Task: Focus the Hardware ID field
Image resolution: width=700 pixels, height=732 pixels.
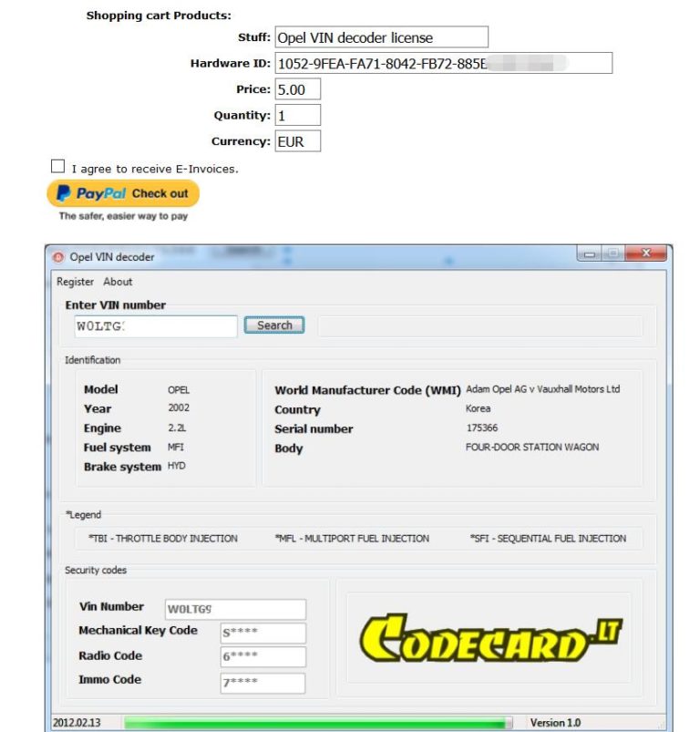Action: point(443,63)
